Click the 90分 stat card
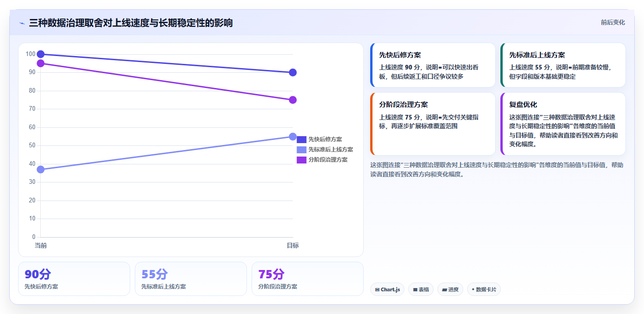644x314 pixels. coord(74,279)
